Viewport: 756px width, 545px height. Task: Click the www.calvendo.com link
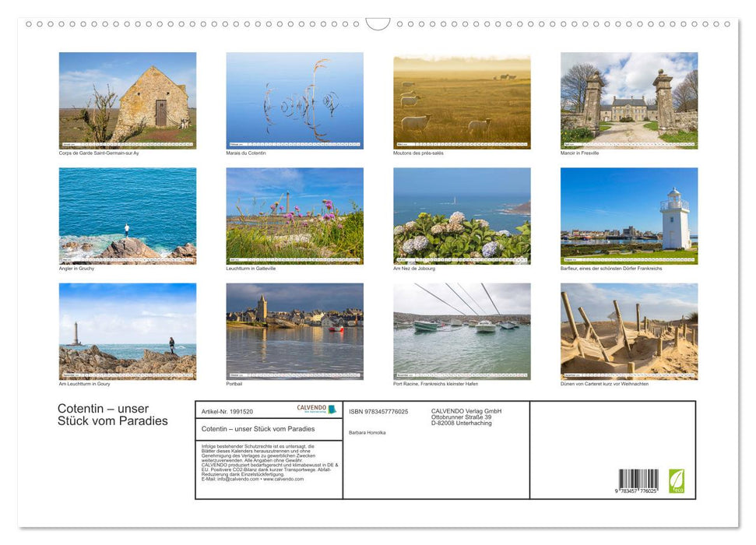283,480
